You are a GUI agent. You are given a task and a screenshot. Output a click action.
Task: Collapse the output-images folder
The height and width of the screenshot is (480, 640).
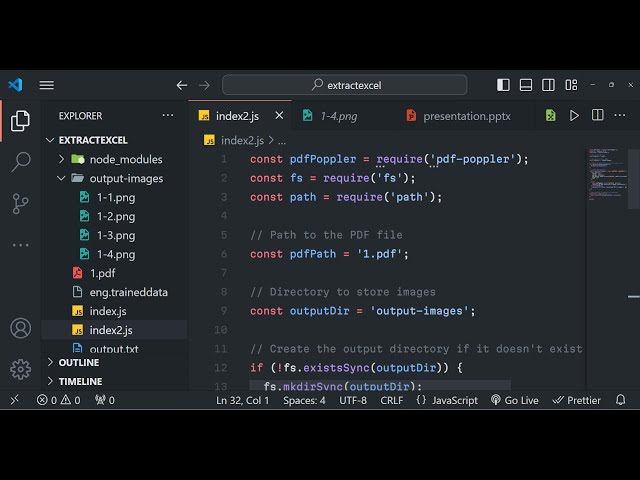pyautogui.click(x=125, y=178)
